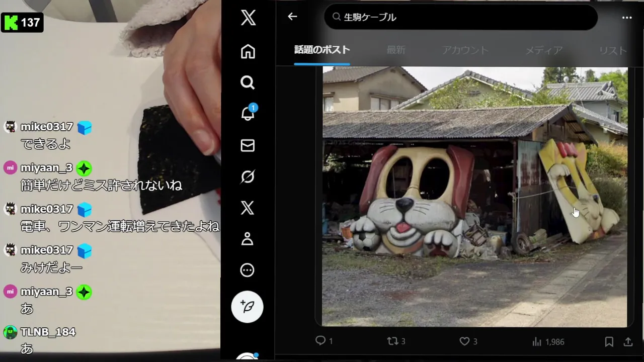Screen dimensions: 644x362
Task: Click the chat message できるよ
Action: click(x=45, y=144)
